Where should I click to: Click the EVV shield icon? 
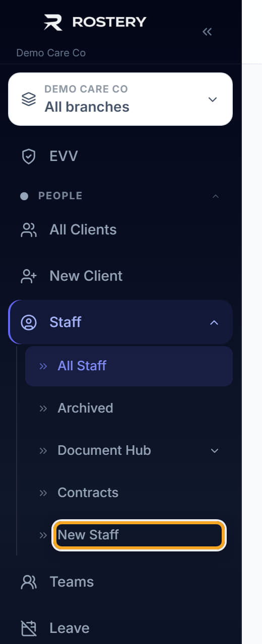pos(29,156)
